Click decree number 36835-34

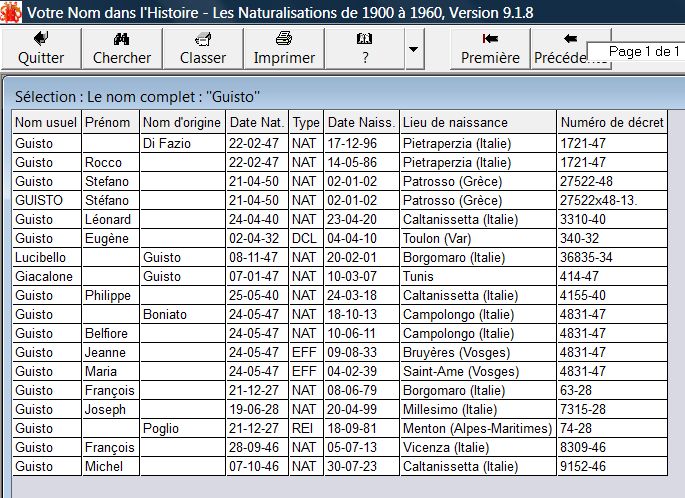pyautogui.click(x=612, y=257)
